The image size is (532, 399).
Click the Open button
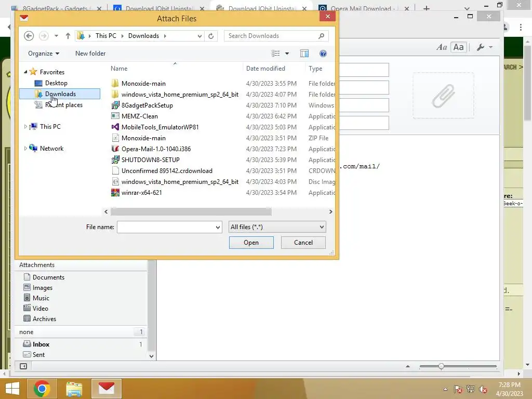[x=251, y=243]
